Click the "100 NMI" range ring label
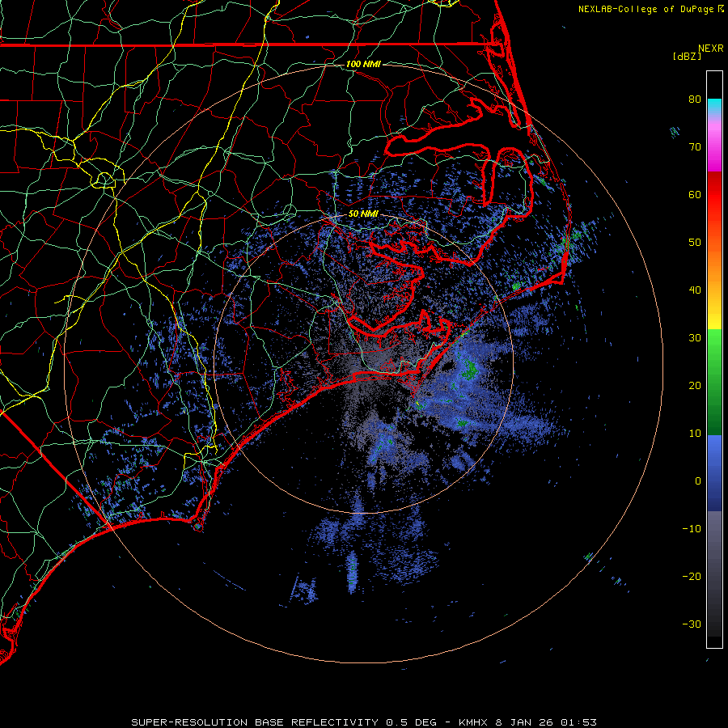728x728 pixels. point(363,64)
